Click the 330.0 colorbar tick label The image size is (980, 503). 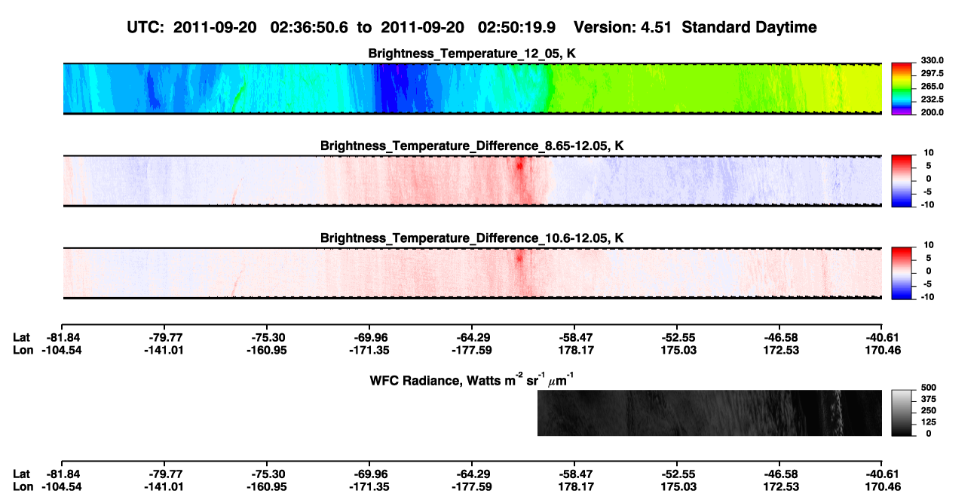[933, 61]
